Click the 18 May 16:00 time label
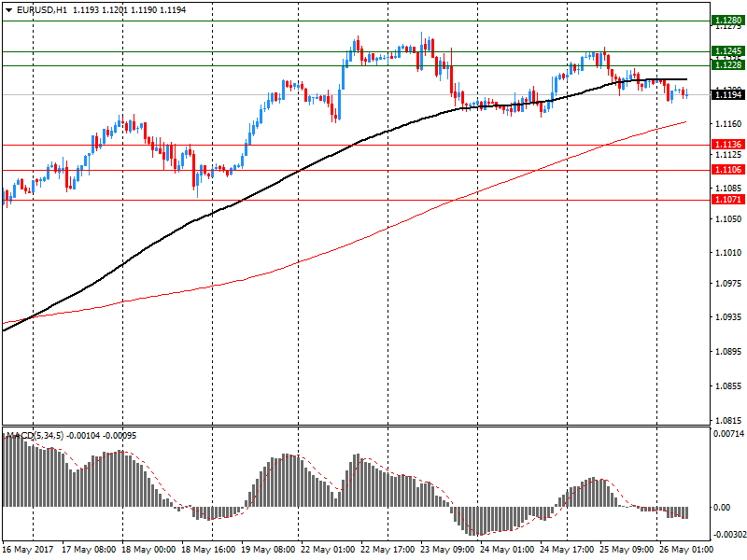This screenshot has height=560, width=747. tap(208, 550)
